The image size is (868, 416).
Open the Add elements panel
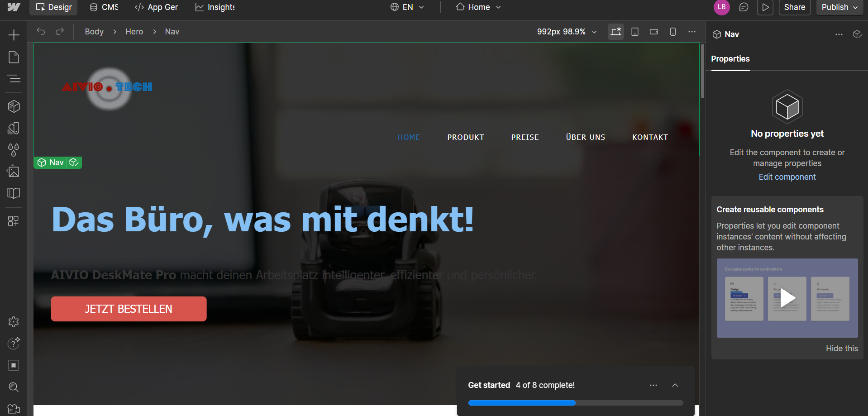tap(14, 35)
